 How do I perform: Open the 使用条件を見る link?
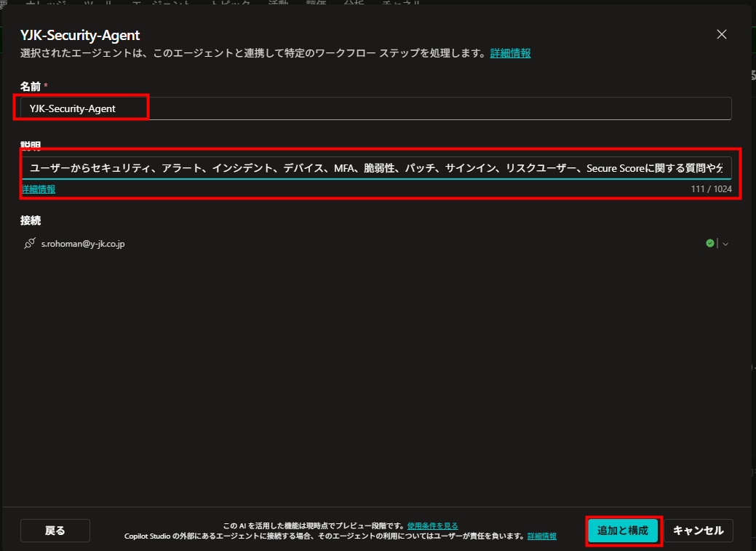click(432, 526)
